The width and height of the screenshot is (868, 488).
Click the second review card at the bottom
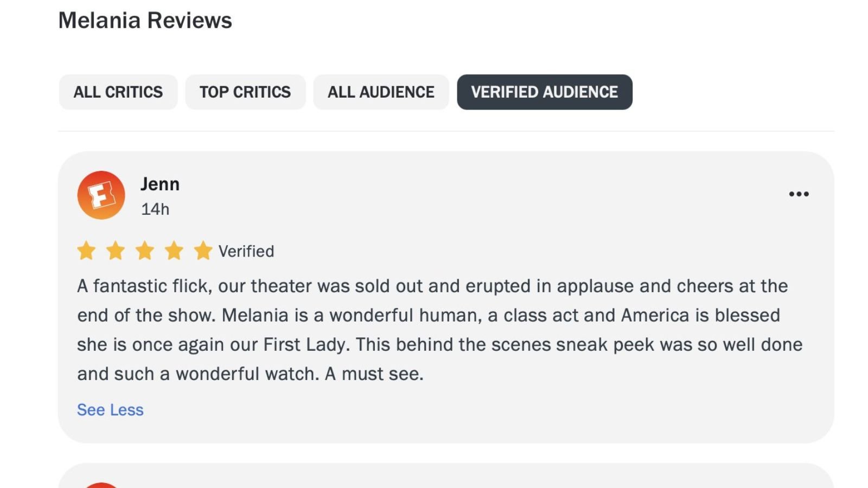[x=434, y=477]
